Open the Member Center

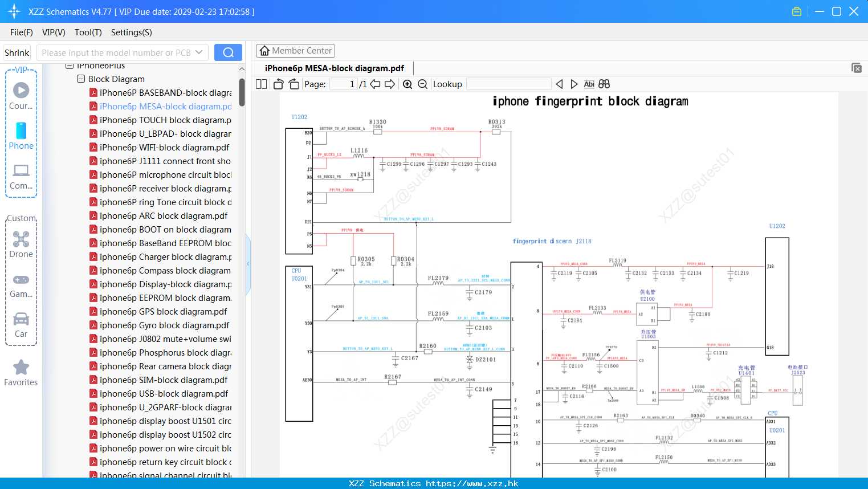pos(295,51)
